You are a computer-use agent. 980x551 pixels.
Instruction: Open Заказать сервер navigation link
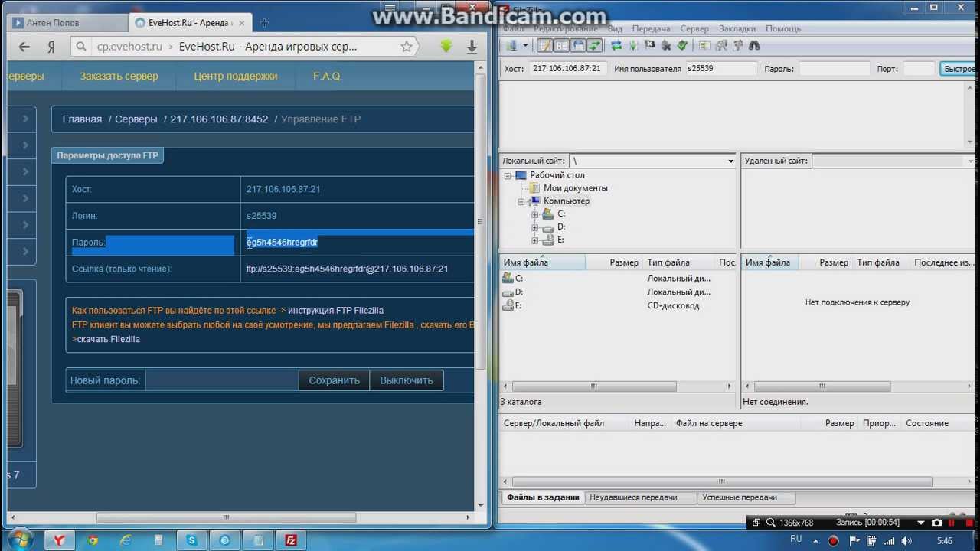(x=119, y=76)
